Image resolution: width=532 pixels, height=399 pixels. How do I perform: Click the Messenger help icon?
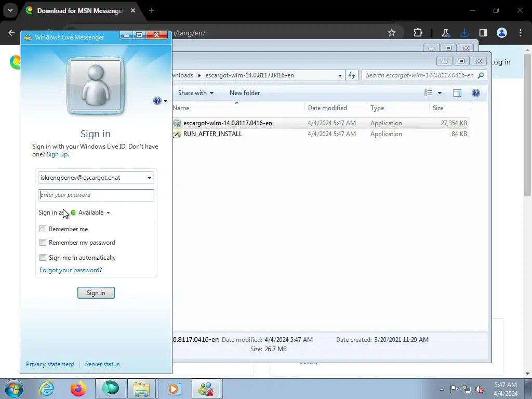[157, 101]
